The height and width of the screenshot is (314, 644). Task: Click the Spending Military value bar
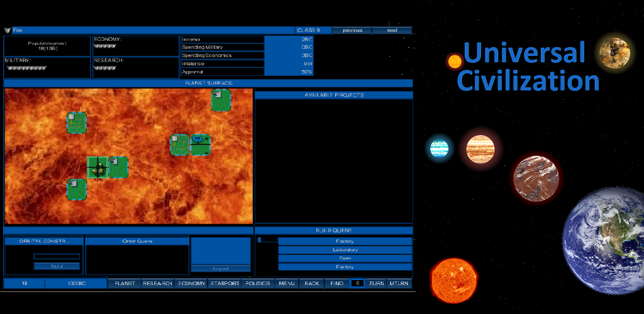[x=289, y=47]
